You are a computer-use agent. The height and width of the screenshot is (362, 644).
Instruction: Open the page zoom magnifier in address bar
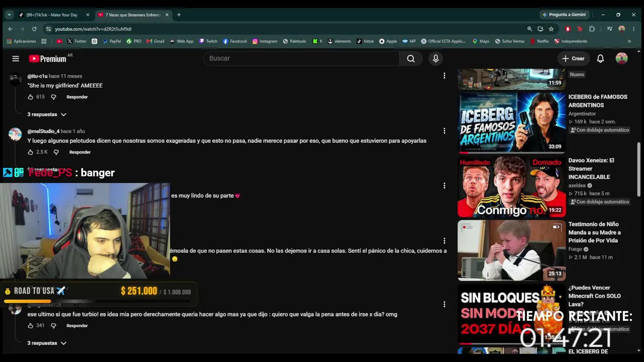(x=529, y=29)
